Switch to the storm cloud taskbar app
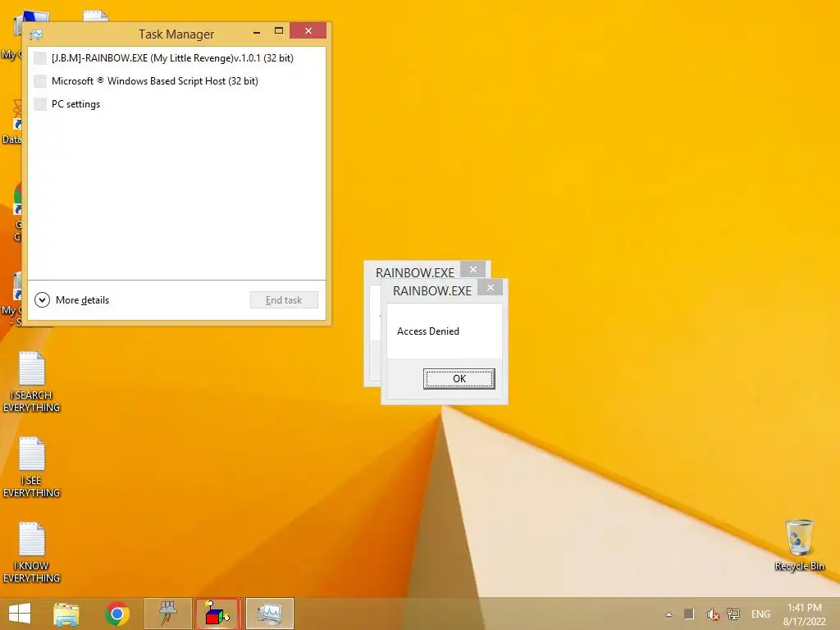 point(168,614)
